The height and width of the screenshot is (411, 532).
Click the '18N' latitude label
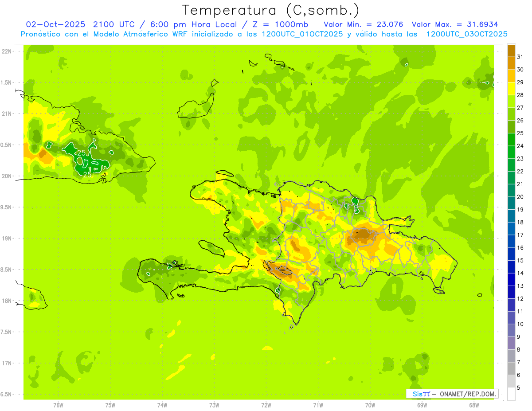(7, 301)
